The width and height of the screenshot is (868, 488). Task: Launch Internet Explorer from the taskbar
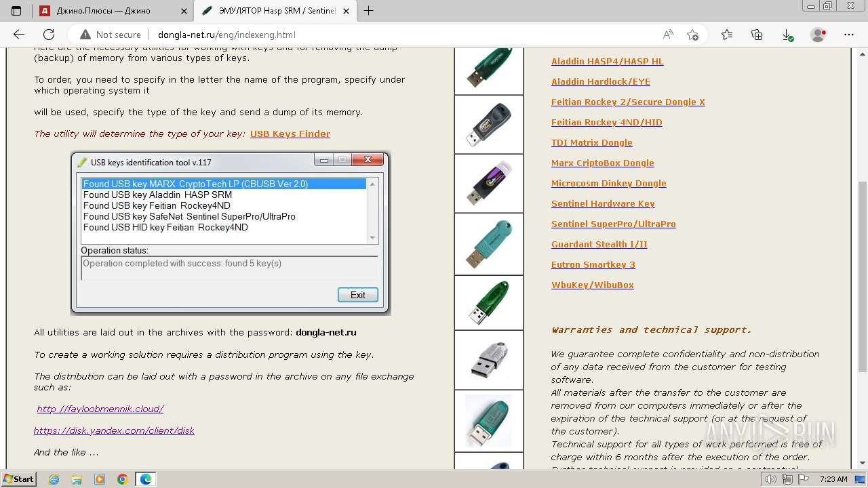pyautogui.click(x=54, y=479)
